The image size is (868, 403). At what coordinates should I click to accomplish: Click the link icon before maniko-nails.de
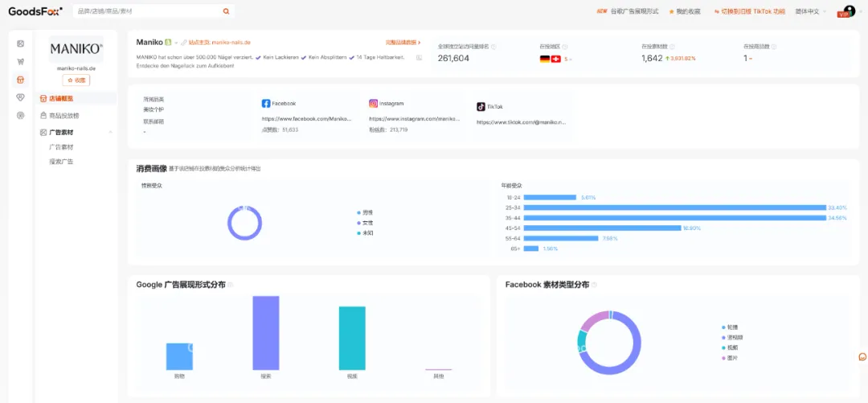(x=184, y=42)
